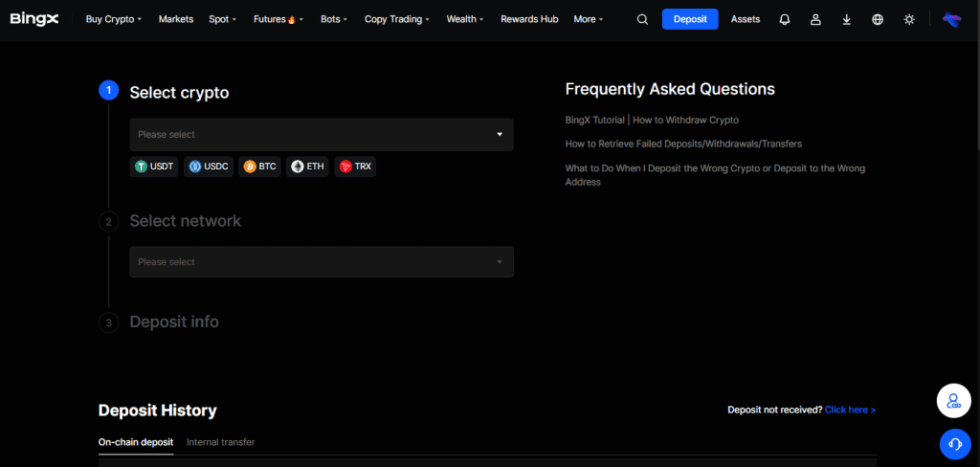
Task: Toggle light theme with sun icon
Action: point(909,19)
